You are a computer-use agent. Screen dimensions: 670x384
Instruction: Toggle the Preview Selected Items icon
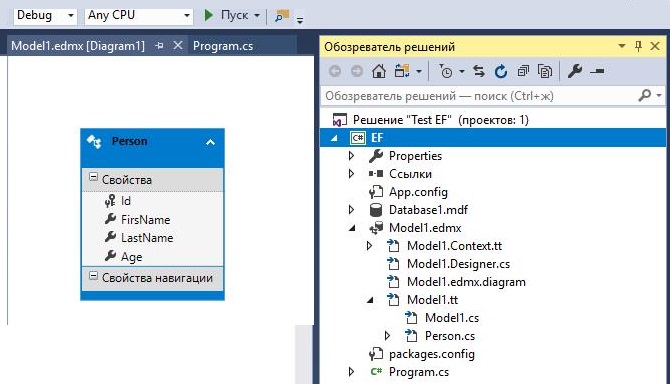[597, 71]
